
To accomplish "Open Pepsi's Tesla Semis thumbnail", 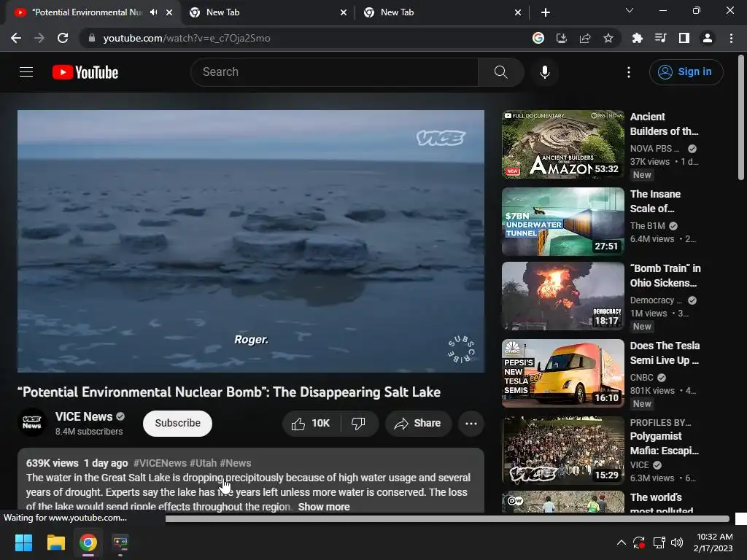I will [x=562, y=373].
